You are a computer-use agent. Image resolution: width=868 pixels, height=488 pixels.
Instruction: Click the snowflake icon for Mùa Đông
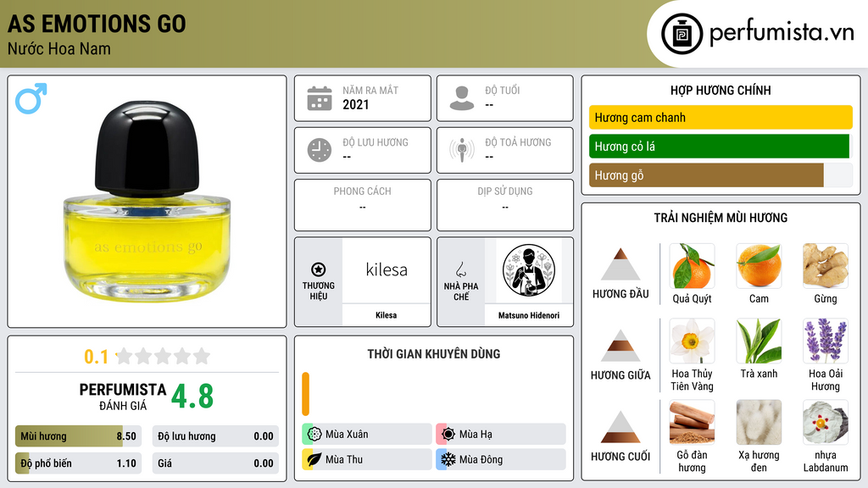click(448, 459)
